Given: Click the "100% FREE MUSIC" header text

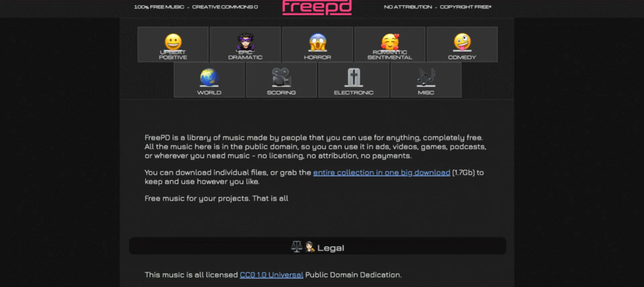Looking at the screenshot, I should [159, 7].
